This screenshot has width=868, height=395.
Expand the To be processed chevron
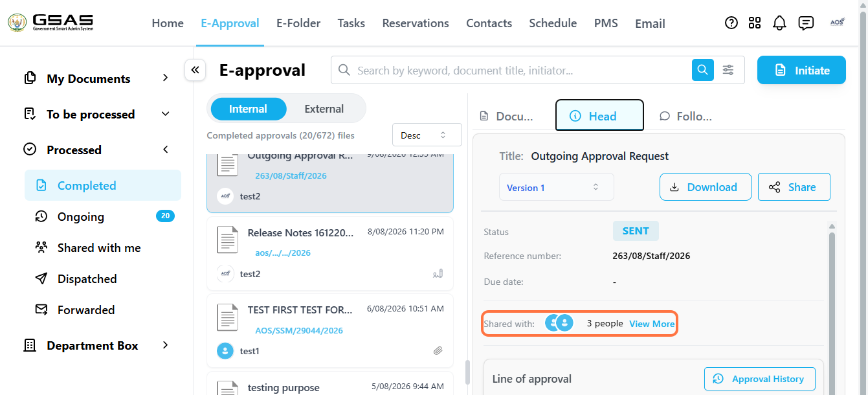[166, 114]
